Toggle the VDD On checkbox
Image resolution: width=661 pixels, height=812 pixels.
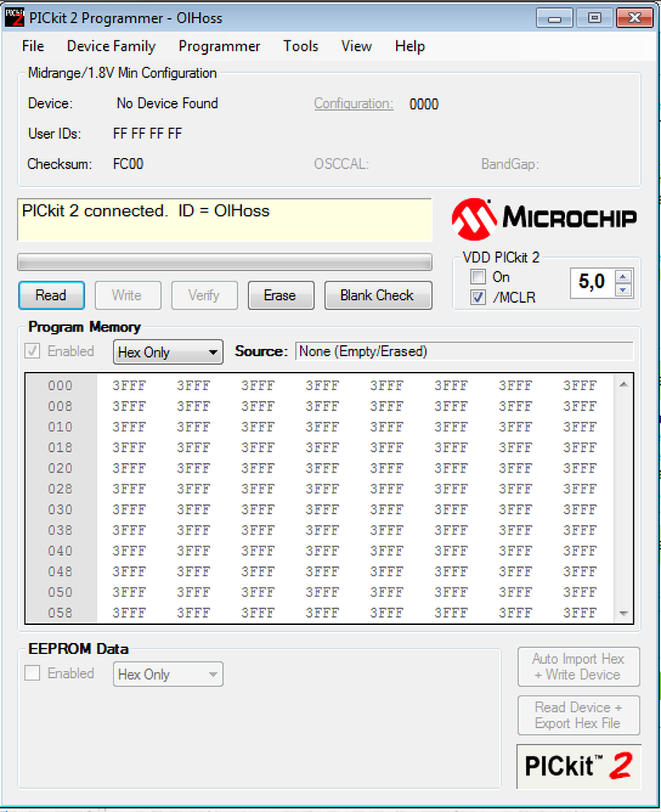(478, 277)
